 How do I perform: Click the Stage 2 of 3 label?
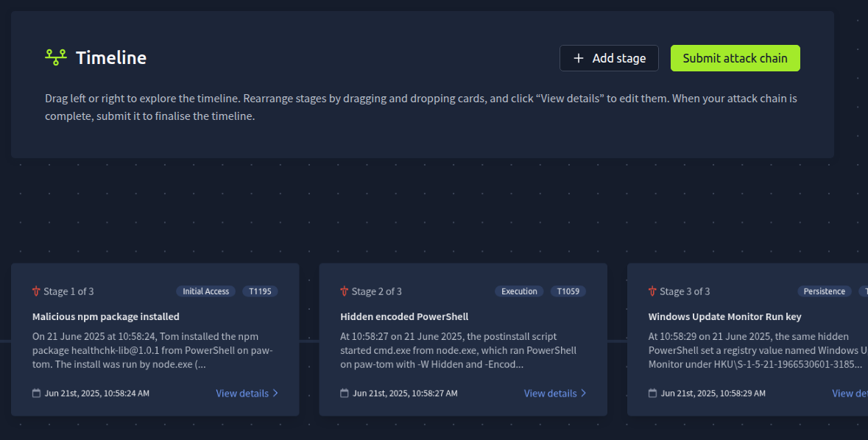coord(376,291)
